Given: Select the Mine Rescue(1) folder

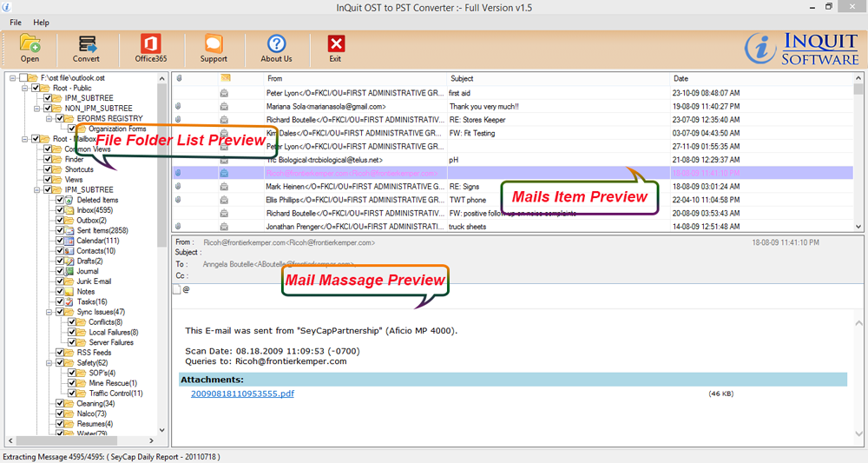Looking at the screenshot, I should click(113, 383).
